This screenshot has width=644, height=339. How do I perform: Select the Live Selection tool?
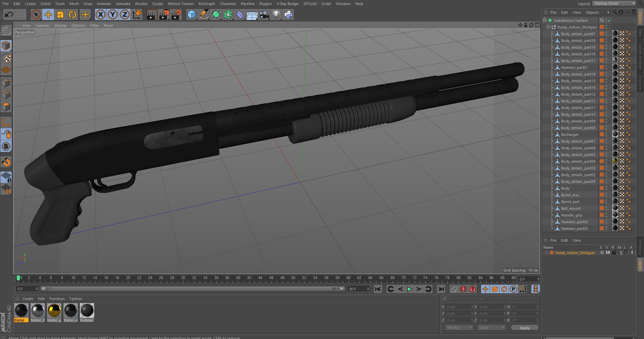point(36,14)
